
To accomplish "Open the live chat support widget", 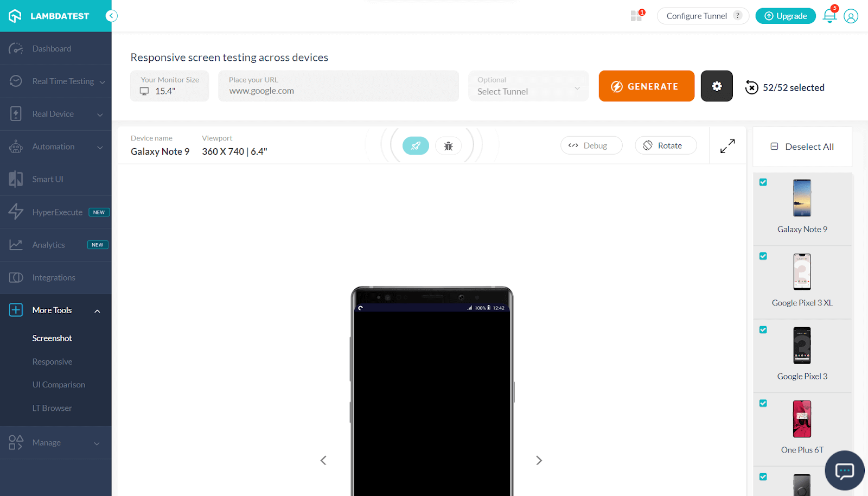I will click(844, 470).
